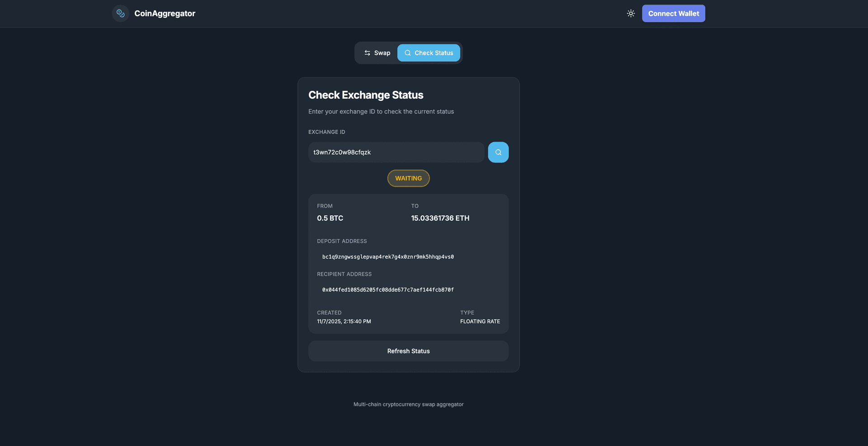The width and height of the screenshot is (868, 446).
Task: Click the FLOATING RATE type value
Action: pyautogui.click(x=480, y=322)
